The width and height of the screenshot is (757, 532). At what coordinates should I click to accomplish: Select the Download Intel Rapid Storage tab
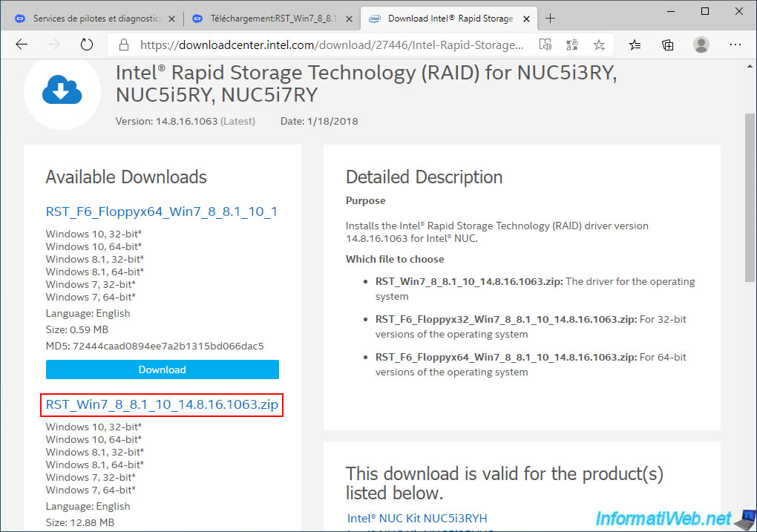[x=449, y=19]
